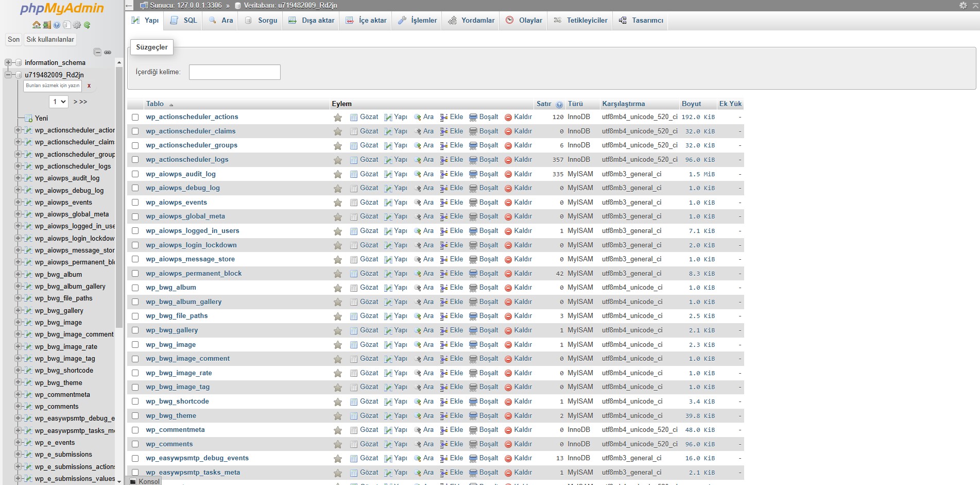Click Ekle icon for wp_bwg_gallery
This screenshot has width=980, height=485.
[x=444, y=330]
